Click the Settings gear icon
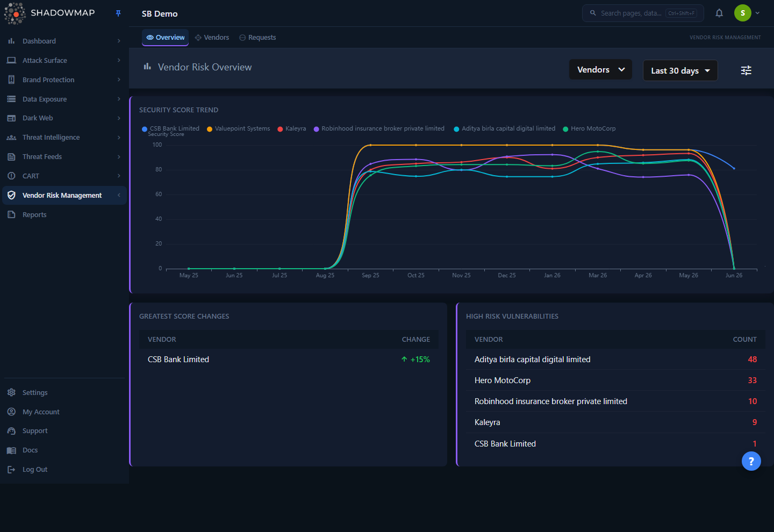Viewport: 774px width, 532px height. 11,392
